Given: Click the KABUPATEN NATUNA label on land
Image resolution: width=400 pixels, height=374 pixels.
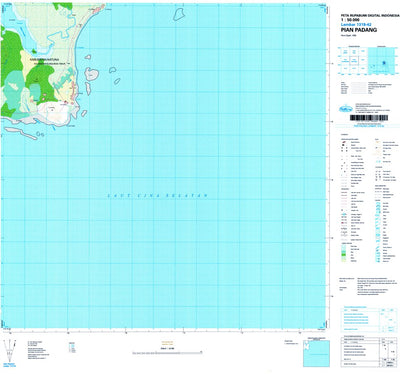Looking at the screenshot, I should click(44, 60).
